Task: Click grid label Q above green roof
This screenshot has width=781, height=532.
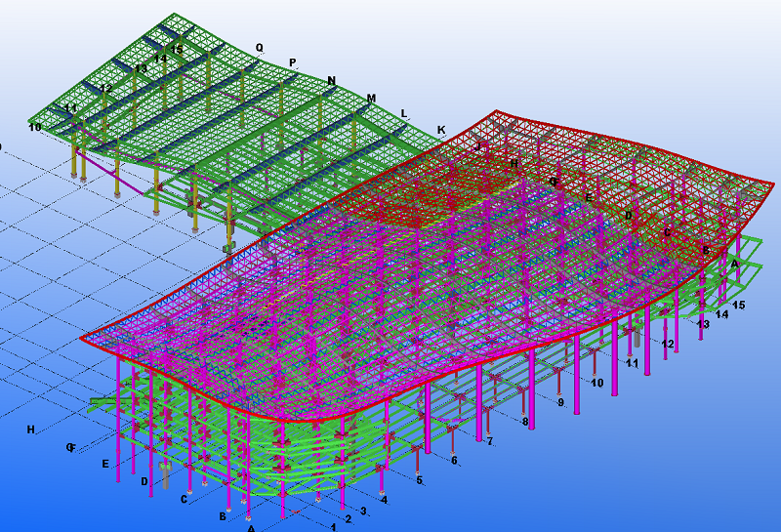Action: [x=259, y=47]
